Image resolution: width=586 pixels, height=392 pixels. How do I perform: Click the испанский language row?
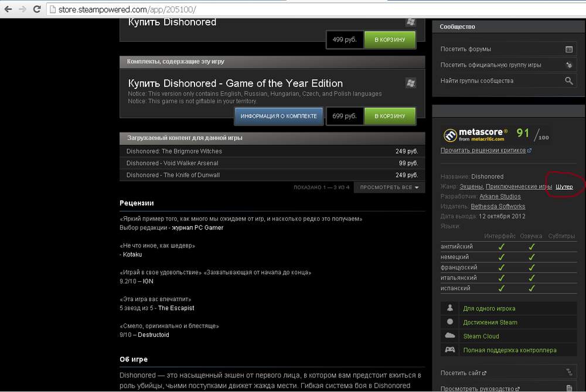[x=508, y=288]
